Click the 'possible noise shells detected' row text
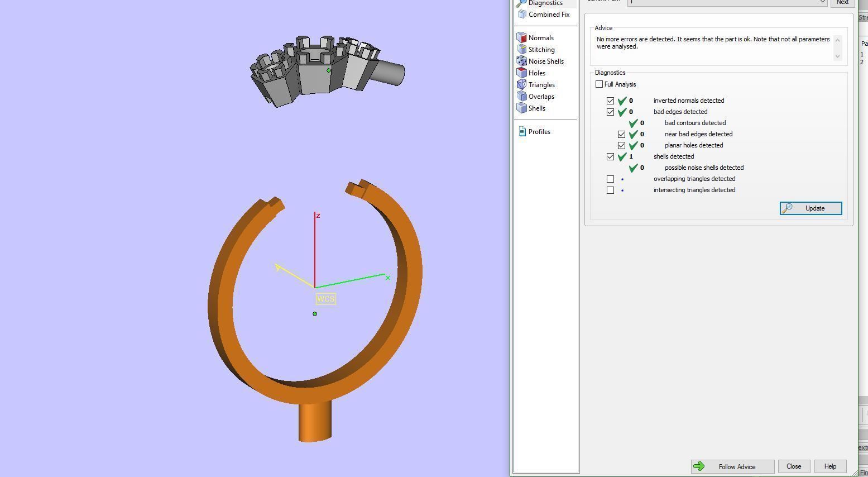 (x=704, y=168)
